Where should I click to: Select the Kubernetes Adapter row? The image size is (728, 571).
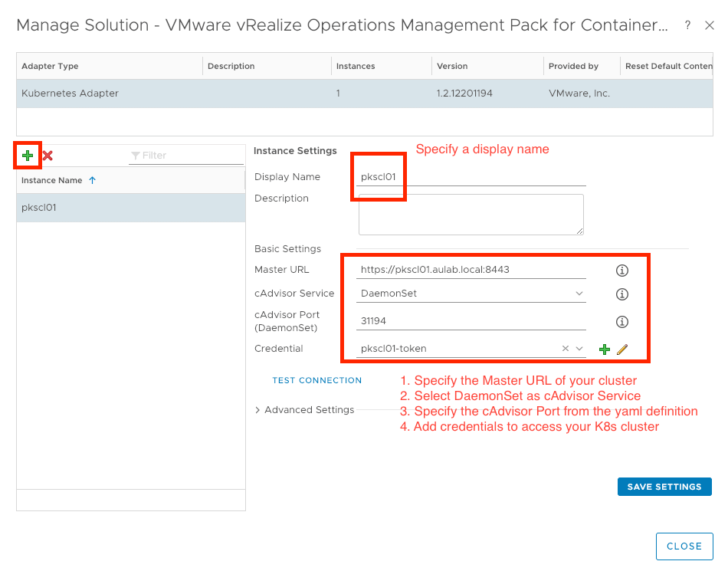click(x=364, y=94)
